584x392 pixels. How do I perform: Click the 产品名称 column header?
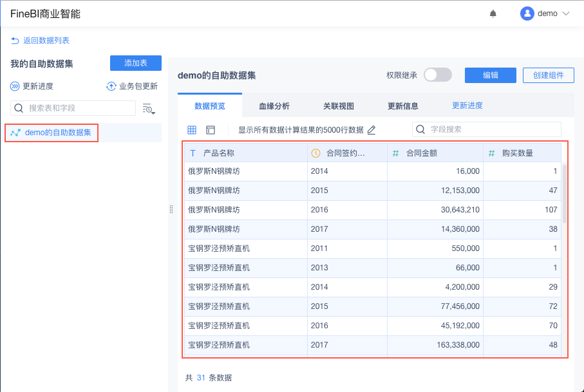246,153
